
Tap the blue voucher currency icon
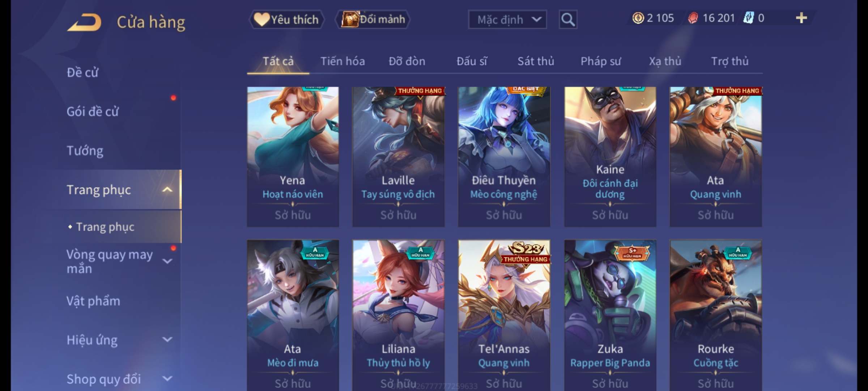tap(748, 18)
